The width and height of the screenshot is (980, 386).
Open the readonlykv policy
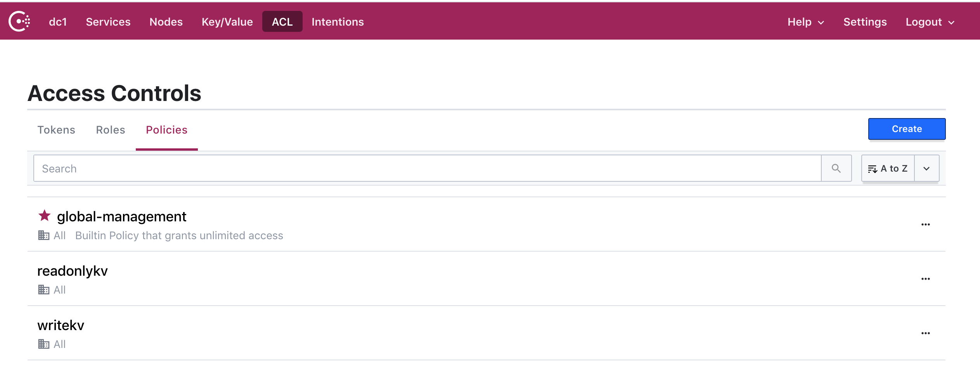(x=73, y=271)
